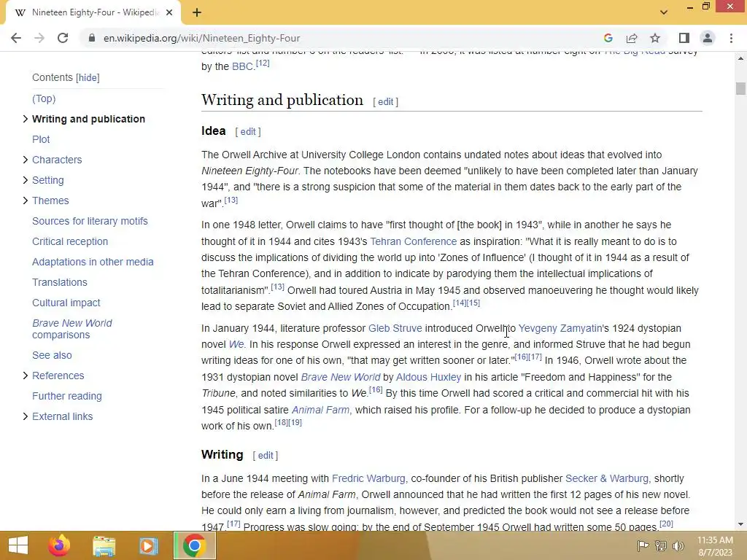Open the Yevgeny Zamyatin link
This screenshot has width=747, height=560.
click(x=560, y=328)
